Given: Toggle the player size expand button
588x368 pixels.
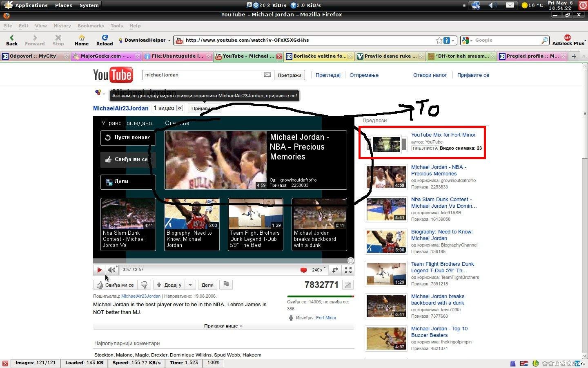Looking at the screenshot, I should pyautogui.click(x=335, y=270).
